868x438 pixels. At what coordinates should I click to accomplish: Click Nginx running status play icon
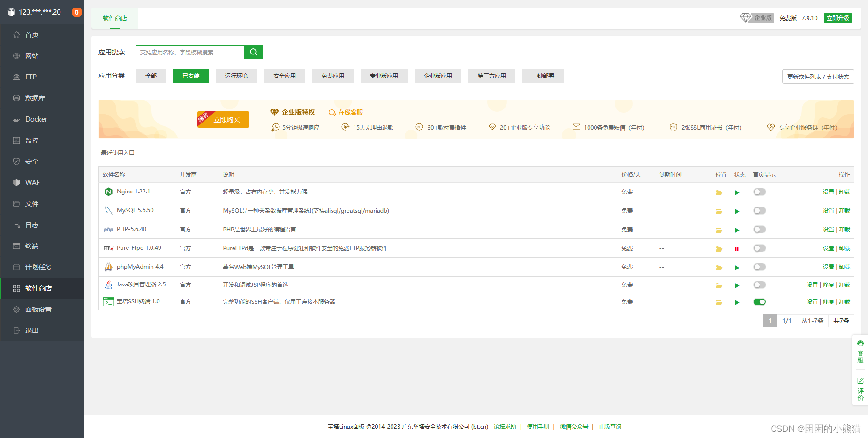737,192
